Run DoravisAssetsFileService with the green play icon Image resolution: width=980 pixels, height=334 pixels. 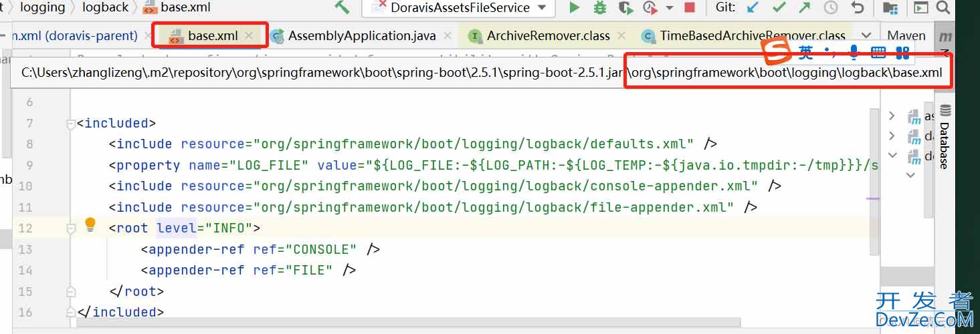[574, 7]
